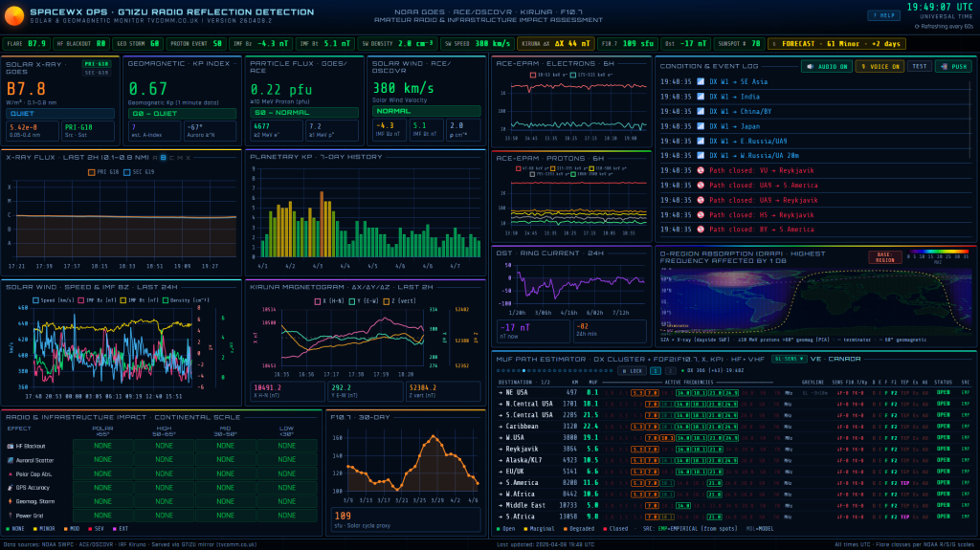Click the Power Grid effect icon

pos(10,515)
